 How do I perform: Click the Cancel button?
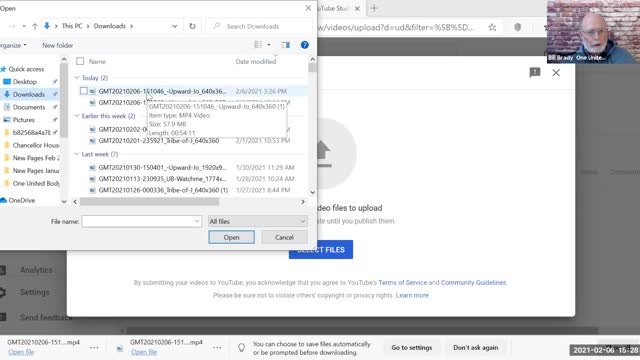(x=284, y=237)
